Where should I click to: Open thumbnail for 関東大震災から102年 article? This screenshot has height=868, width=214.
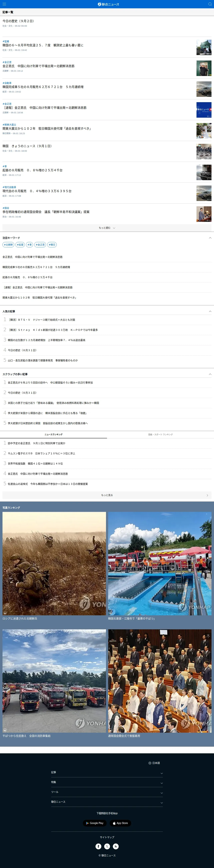point(204,131)
